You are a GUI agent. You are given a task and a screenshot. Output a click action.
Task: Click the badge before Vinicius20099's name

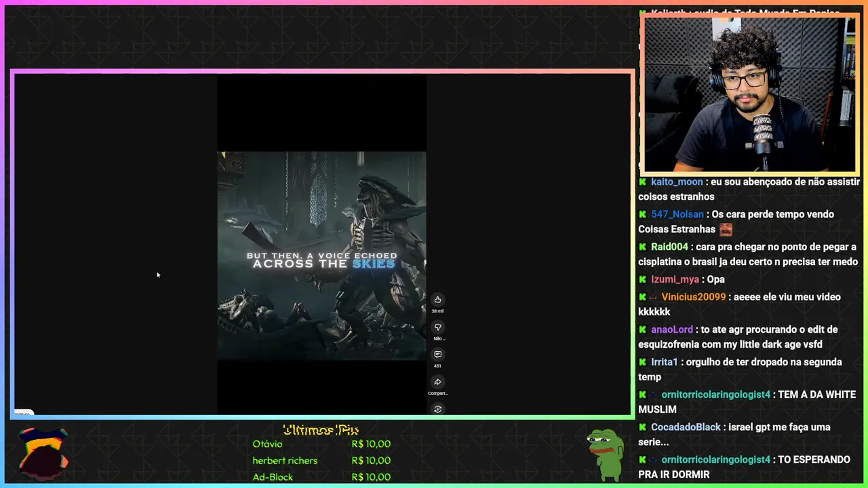(653, 297)
